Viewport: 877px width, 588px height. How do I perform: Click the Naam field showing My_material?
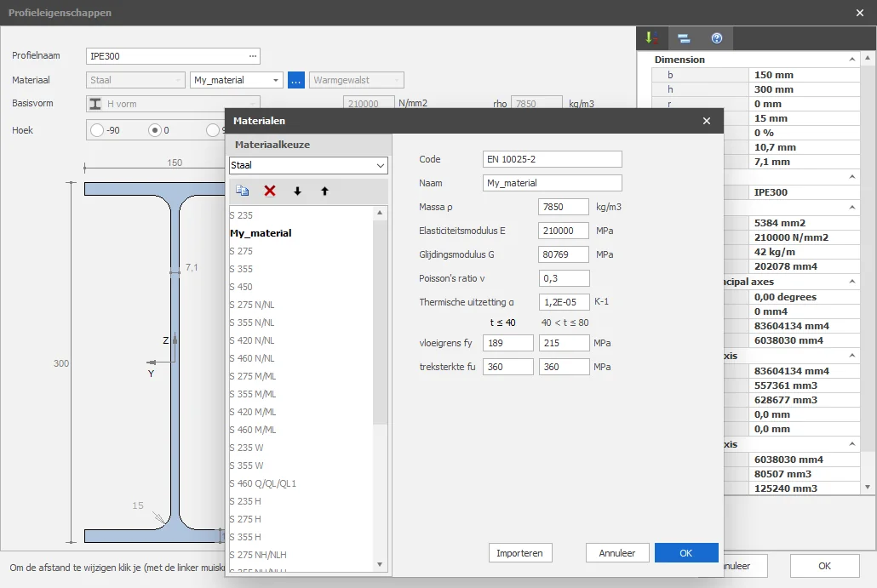(552, 183)
